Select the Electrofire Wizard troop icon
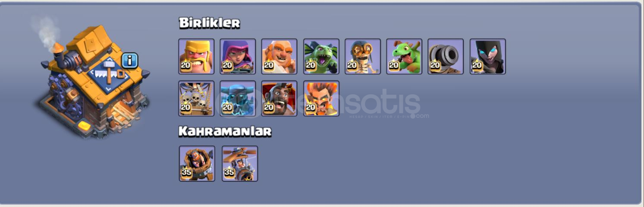The width and height of the screenshot is (644, 207). coord(321,99)
